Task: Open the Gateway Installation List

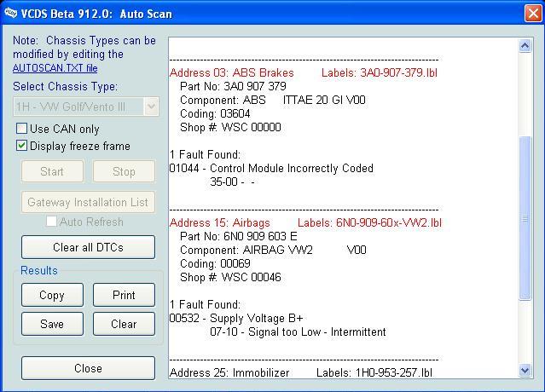Action: click(x=88, y=202)
